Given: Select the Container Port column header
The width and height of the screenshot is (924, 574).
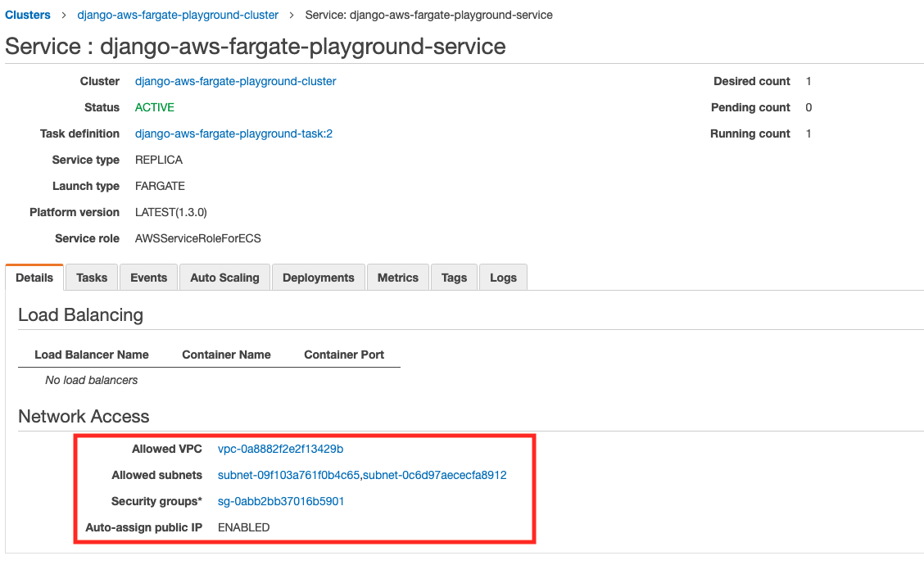Looking at the screenshot, I should (344, 355).
